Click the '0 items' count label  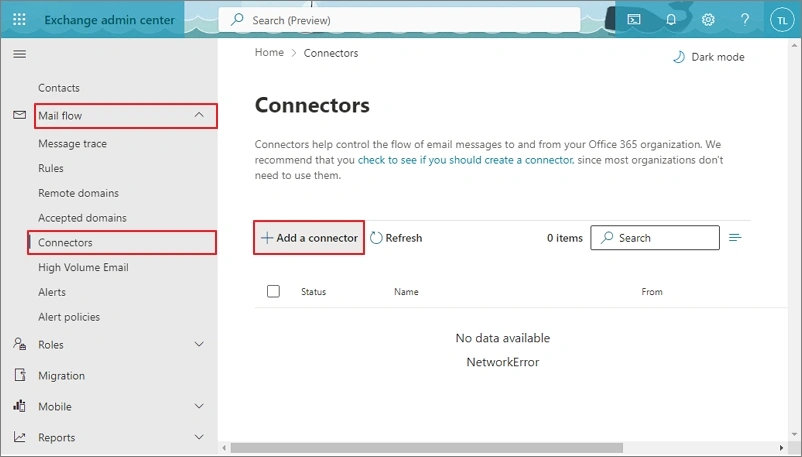coord(565,237)
